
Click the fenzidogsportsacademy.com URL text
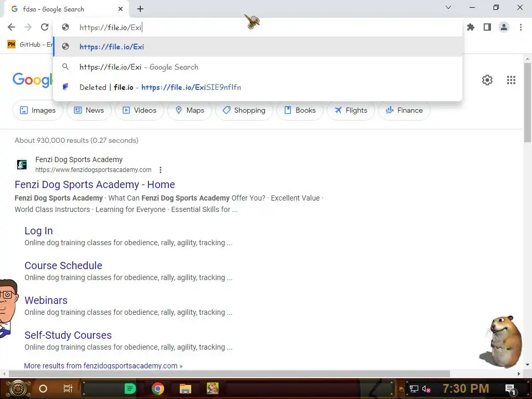[x=94, y=170]
